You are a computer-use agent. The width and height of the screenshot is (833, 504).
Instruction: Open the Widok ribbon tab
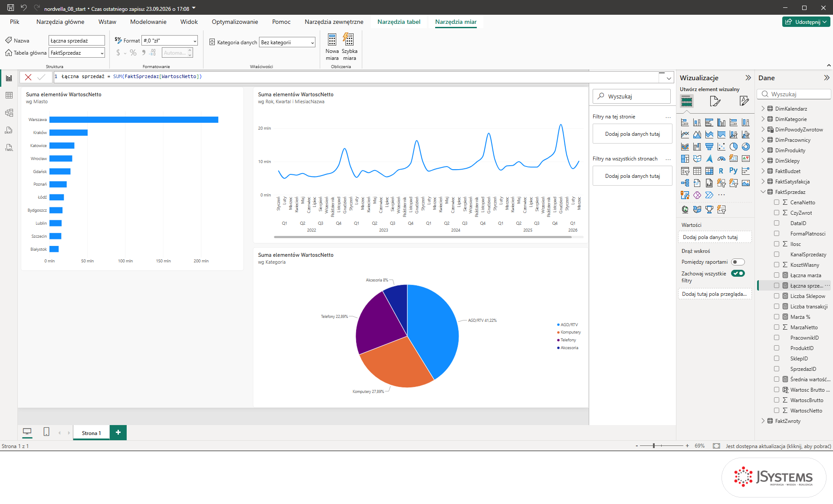coord(189,22)
